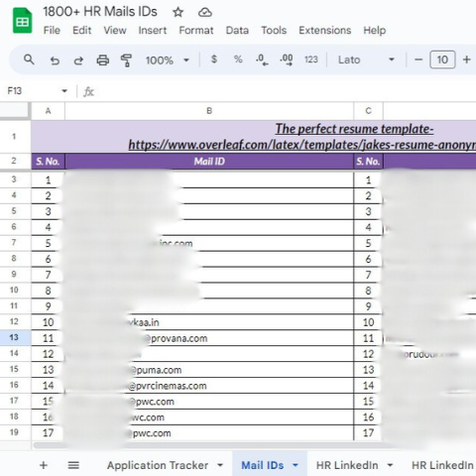
Task: Add a new sheet with plus button
Action: [44, 465]
